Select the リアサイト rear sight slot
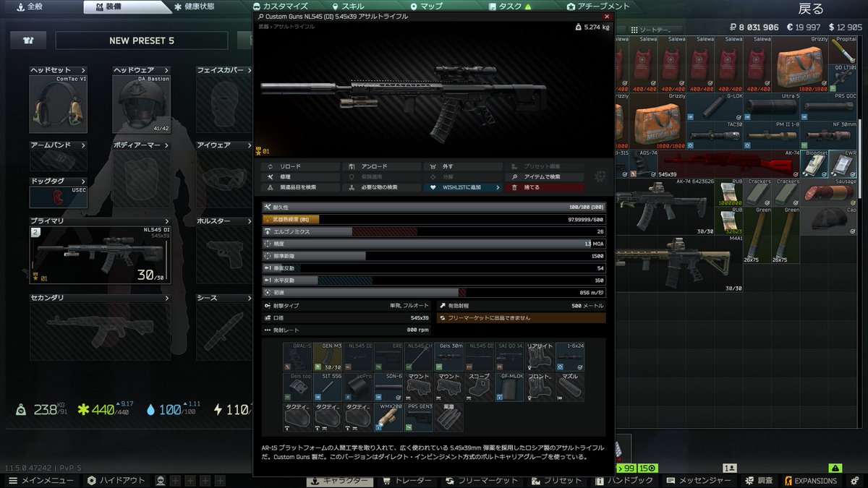 click(539, 357)
